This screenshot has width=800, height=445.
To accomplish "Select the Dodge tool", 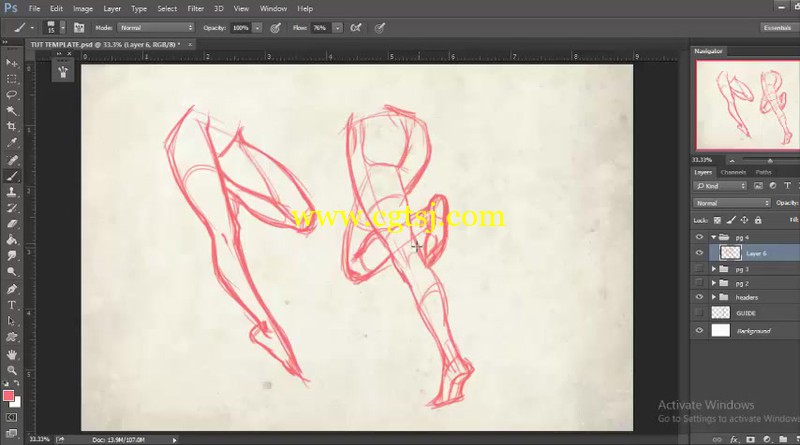I will [x=11, y=271].
